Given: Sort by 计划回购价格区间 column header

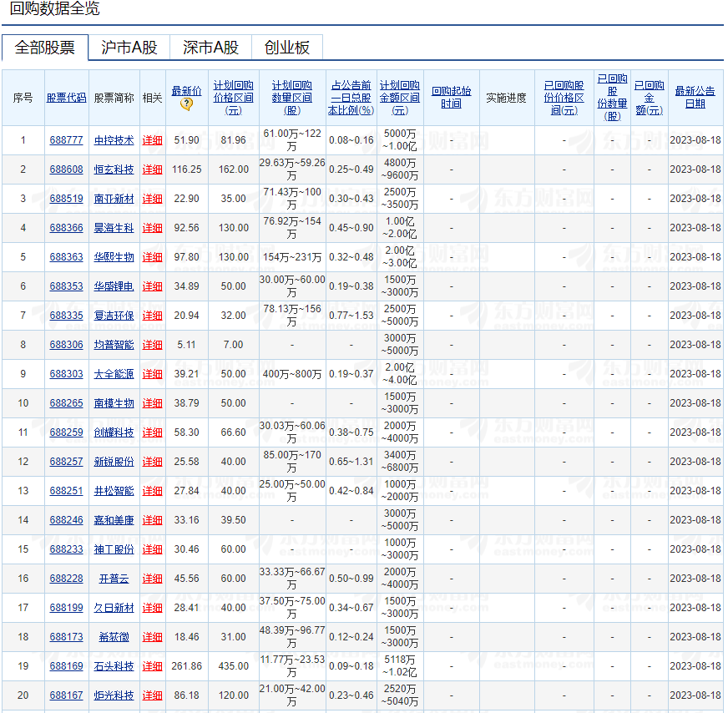Looking at the screenshot, I should [233, 97].
